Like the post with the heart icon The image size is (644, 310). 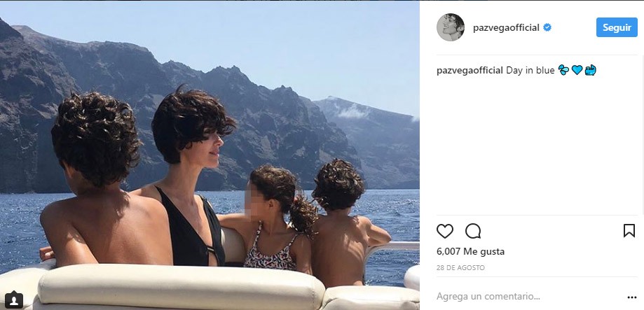click(x=444, y=231)
